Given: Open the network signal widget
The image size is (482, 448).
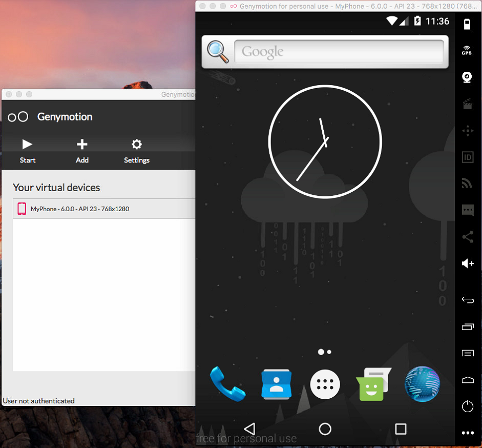Looking at the screenshot, I should click(467, 184).
